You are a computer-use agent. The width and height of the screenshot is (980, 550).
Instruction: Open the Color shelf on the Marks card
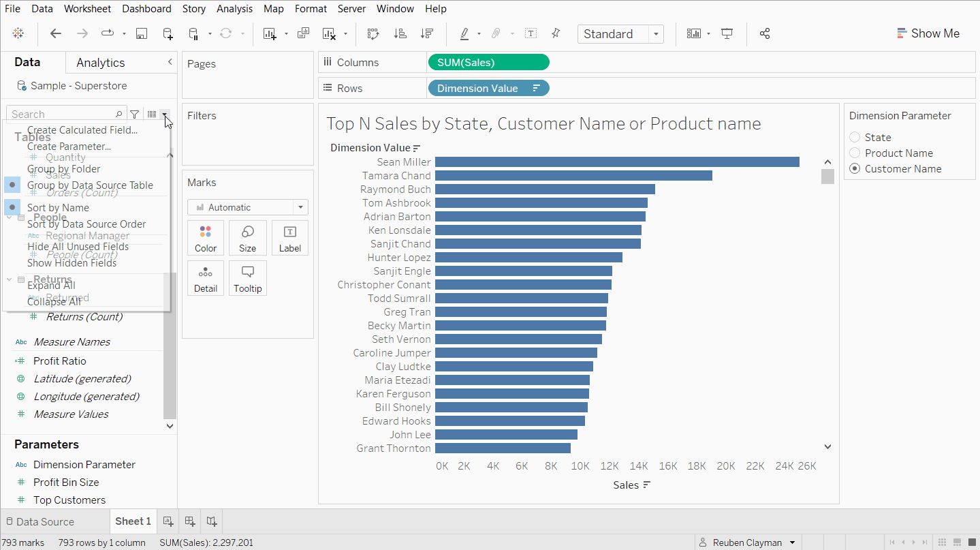pyautogui.click(x=205, y=237)
